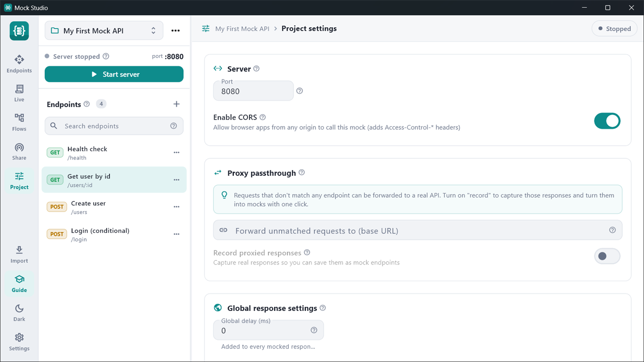This screenshot has width=644, height=362.
Task: Expand the My First Mock API project selector
Action: click(104, 31)
